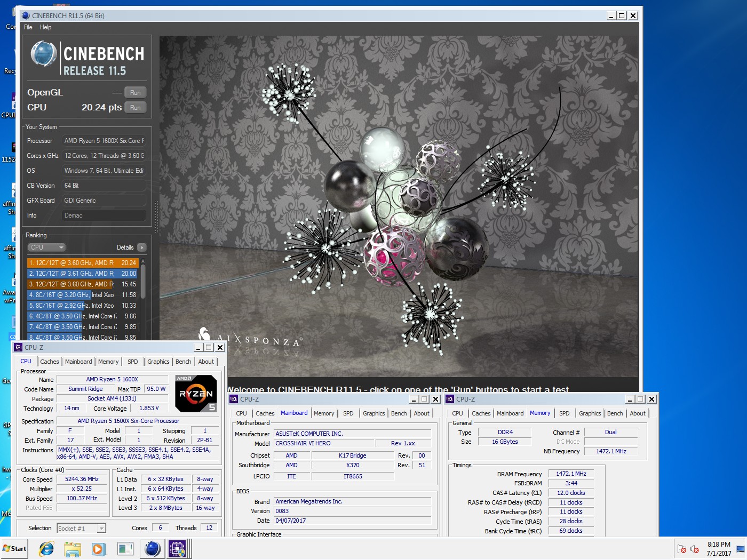Click the GFX Board field GDI Generic

point(104,201)
